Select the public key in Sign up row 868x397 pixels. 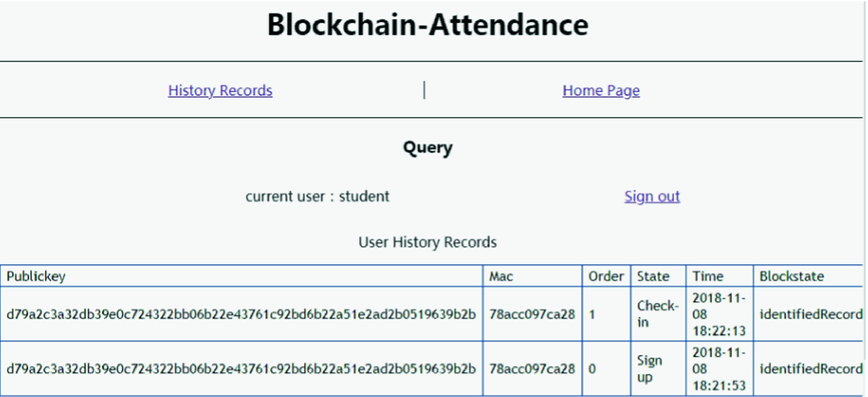click(241, 369)
